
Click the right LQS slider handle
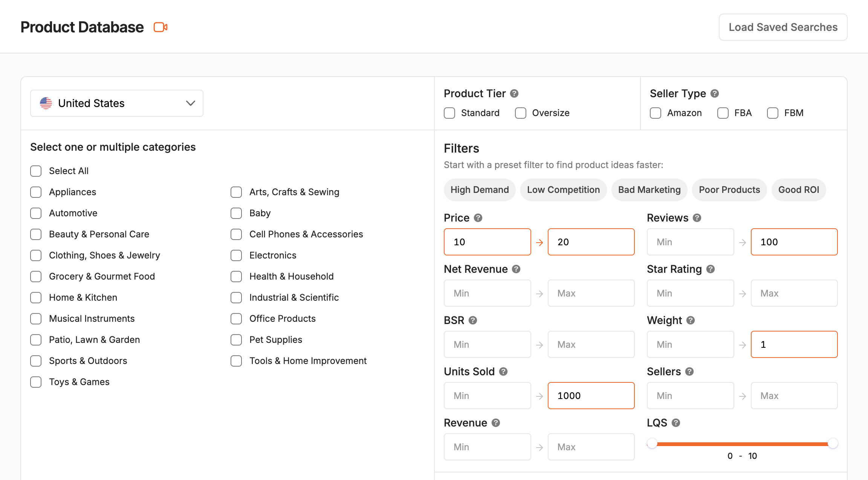coord(833,443)
